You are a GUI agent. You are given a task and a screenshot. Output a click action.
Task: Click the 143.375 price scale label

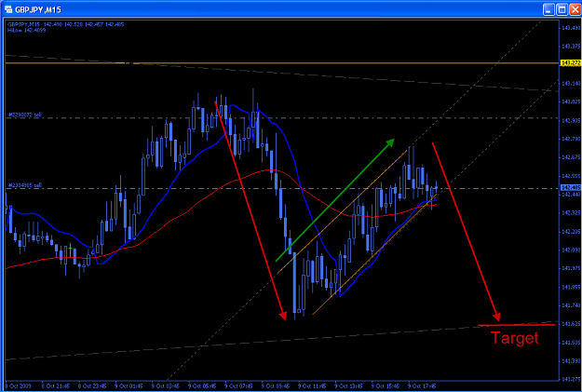pos(571,46)
